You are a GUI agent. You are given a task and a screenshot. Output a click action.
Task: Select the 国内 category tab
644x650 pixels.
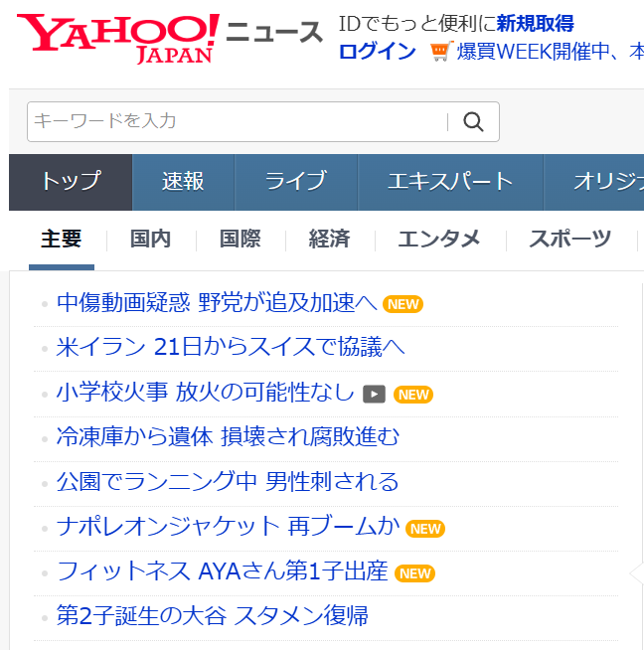coord(151,240)
